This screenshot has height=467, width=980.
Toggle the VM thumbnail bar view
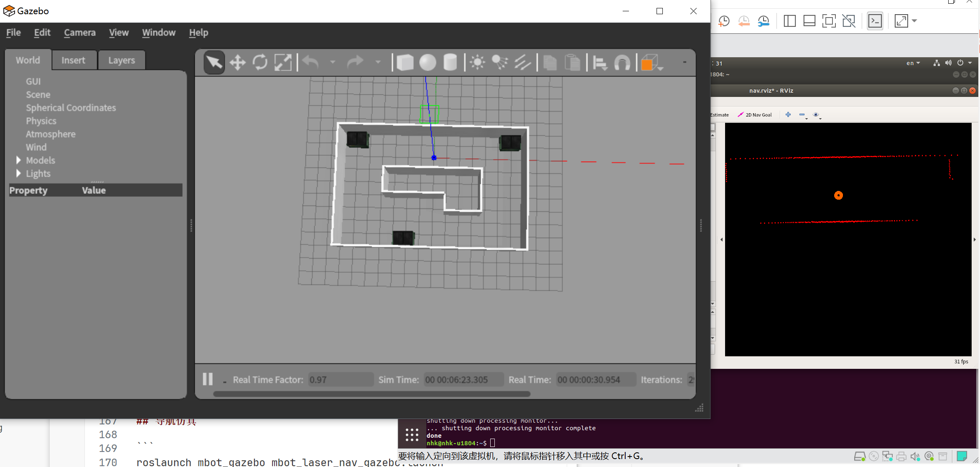809,21
